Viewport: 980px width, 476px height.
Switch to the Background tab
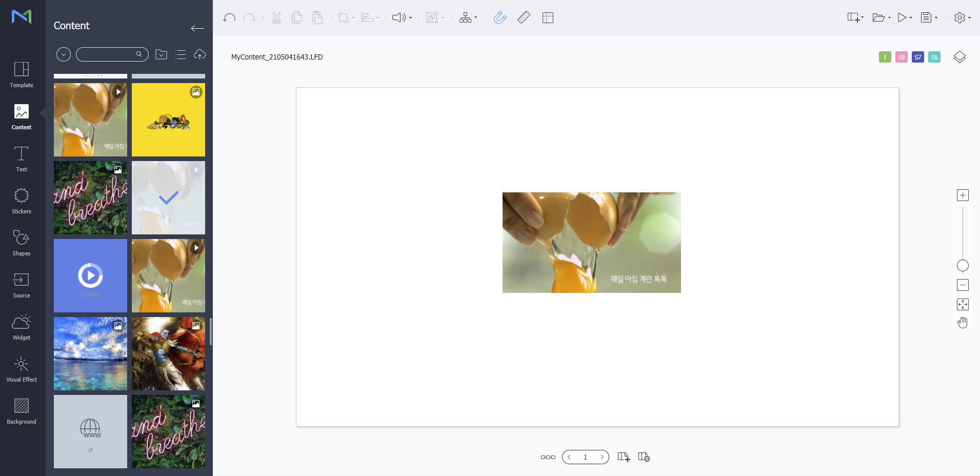coord(22,411)
